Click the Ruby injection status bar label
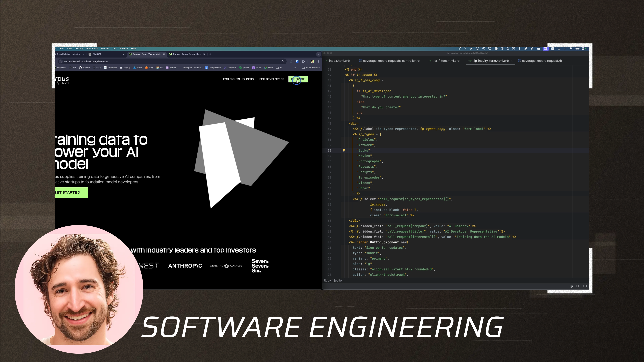Image resolution: width=644 pixels, height=362 pixels. pos(334,281)
